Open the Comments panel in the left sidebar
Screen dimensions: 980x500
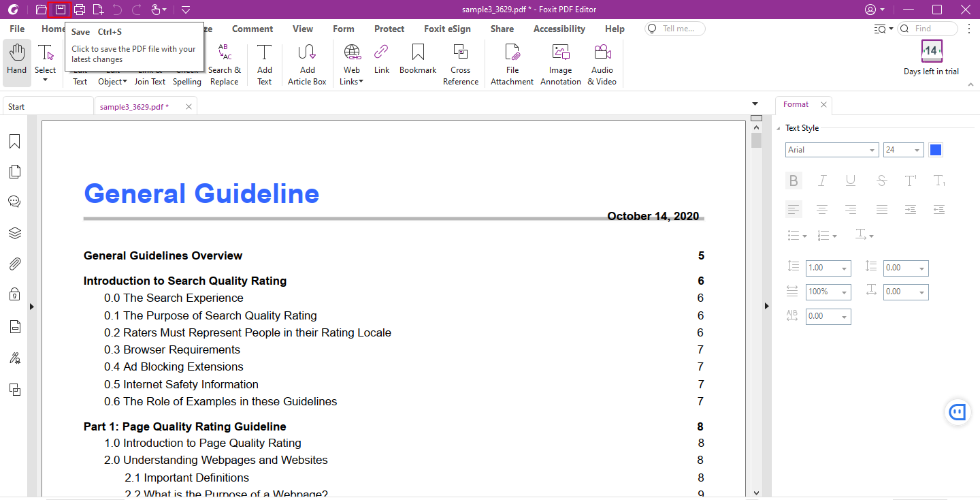pyautogui.click(x=14, y=202)
